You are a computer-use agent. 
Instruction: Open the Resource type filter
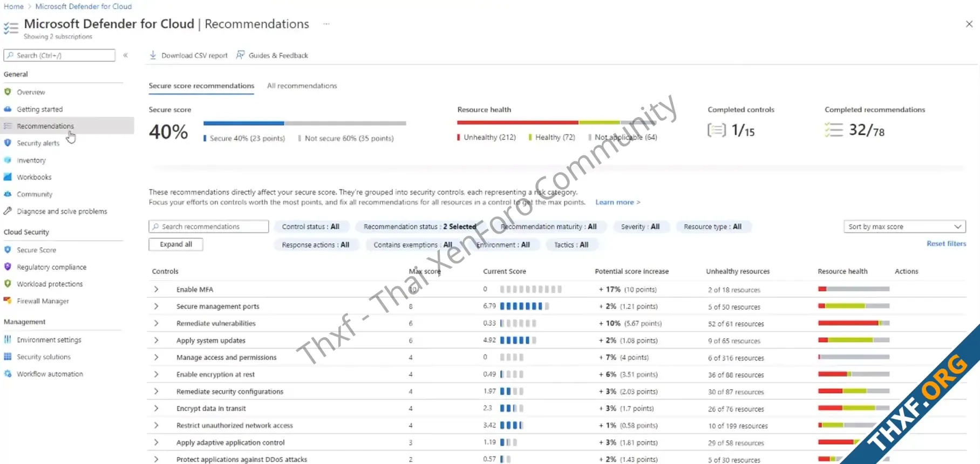point(712,227)
